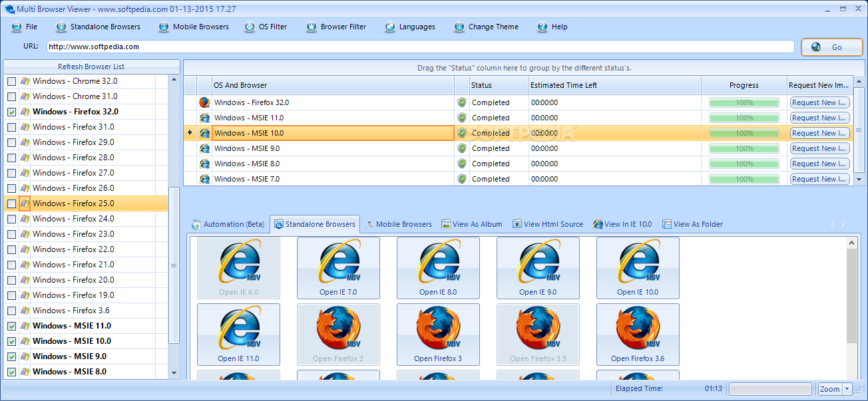Tick the Windows - Firefox 25.0 checkbox
Screen dimensions: 868x401
[11, 203]
